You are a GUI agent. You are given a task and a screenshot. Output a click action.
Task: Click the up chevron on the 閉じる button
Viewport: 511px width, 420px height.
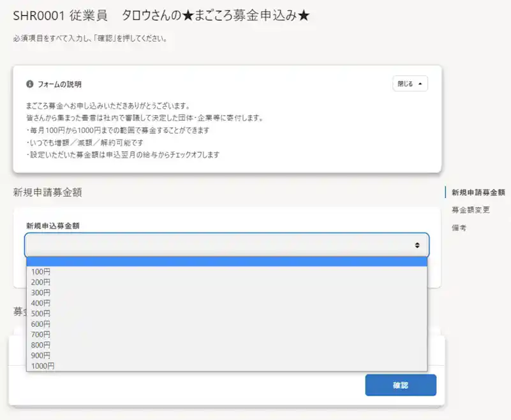point(419,84)
